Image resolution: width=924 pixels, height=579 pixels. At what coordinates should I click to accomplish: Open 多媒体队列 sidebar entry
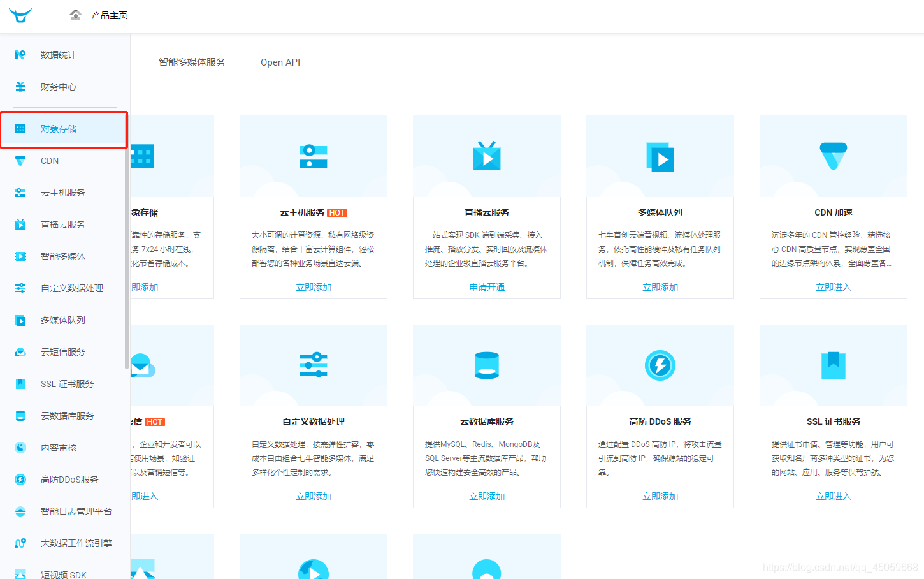pyautogui.click(x=64, y=320)
